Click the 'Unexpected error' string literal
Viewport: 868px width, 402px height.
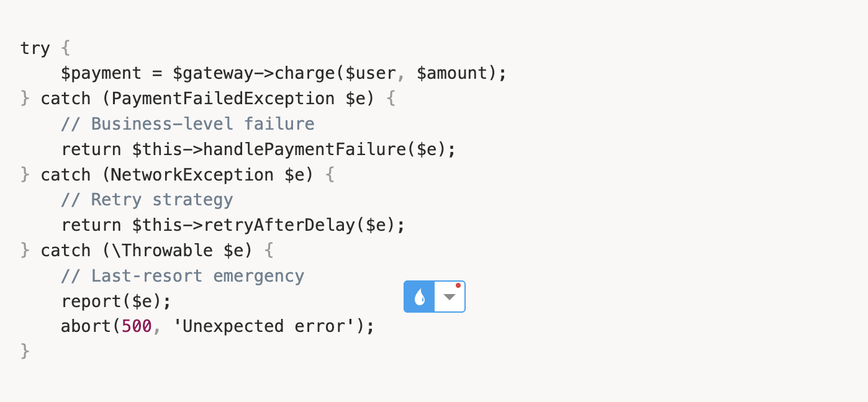[x=264, y=326]
